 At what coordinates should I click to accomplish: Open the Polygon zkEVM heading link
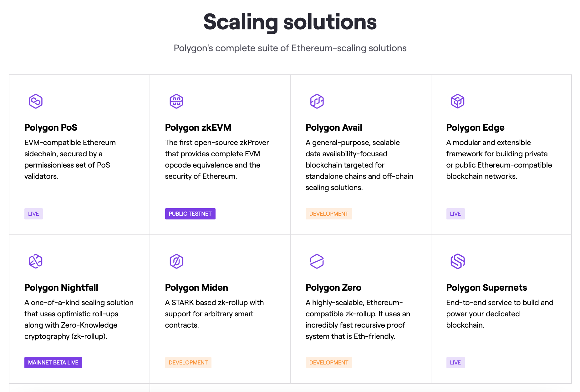[198, 128]
